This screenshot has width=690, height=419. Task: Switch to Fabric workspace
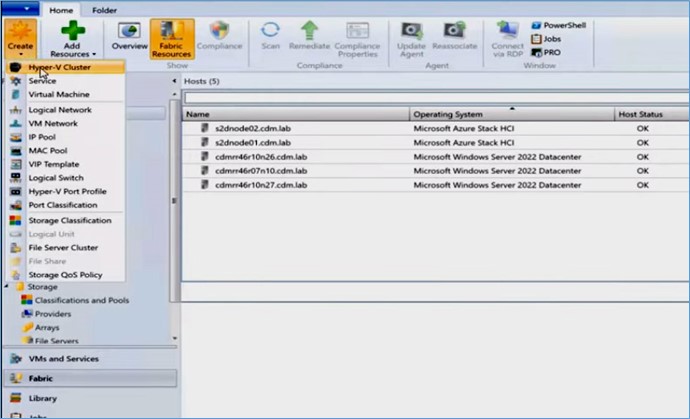pos(90,379)
